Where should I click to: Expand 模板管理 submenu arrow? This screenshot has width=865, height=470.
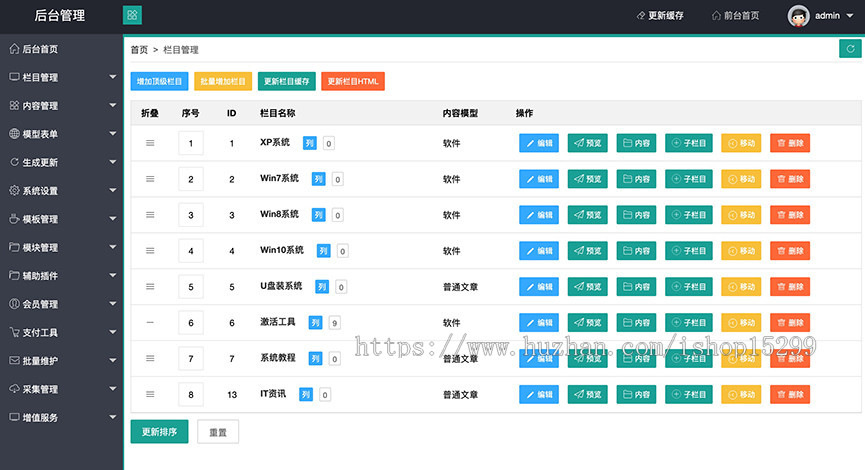point(113,218)
